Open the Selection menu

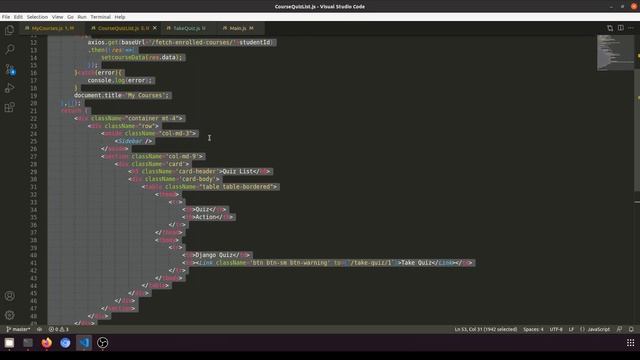tap(37, 17)
